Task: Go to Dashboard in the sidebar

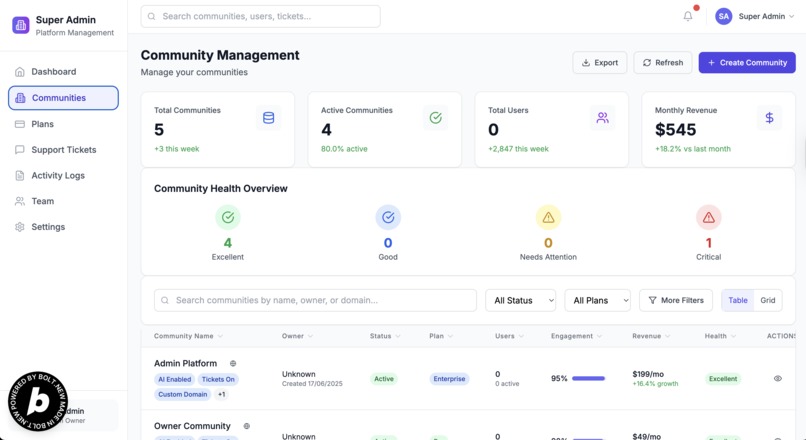Action: coord(63,72)
